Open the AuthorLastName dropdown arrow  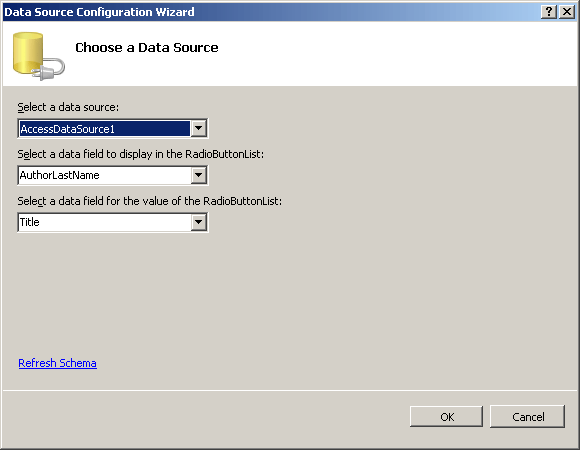[x=199, y=175]
